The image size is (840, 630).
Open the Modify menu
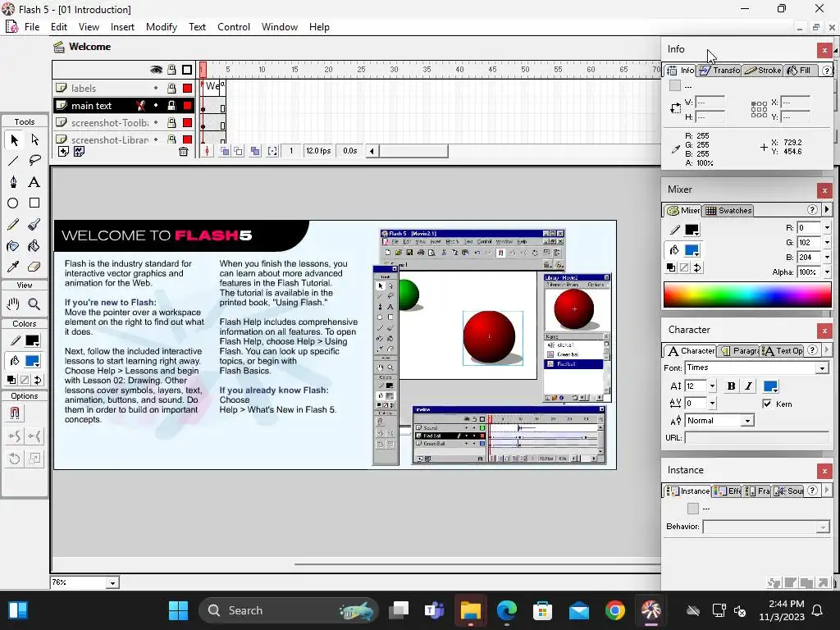pos(162,27)
